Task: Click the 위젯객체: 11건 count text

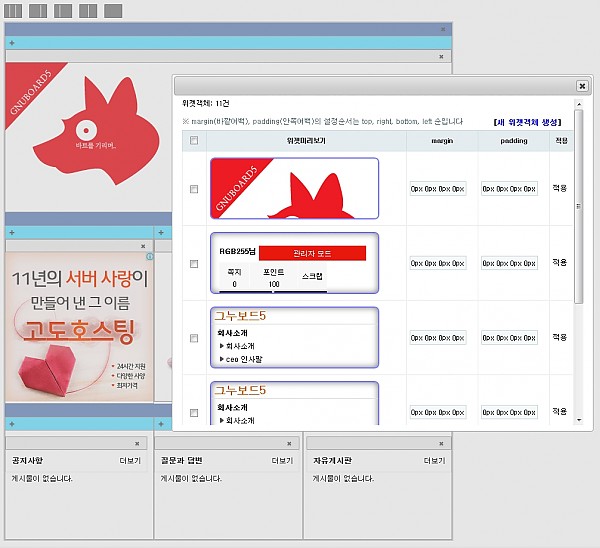Action: click(x=205, y=103)
